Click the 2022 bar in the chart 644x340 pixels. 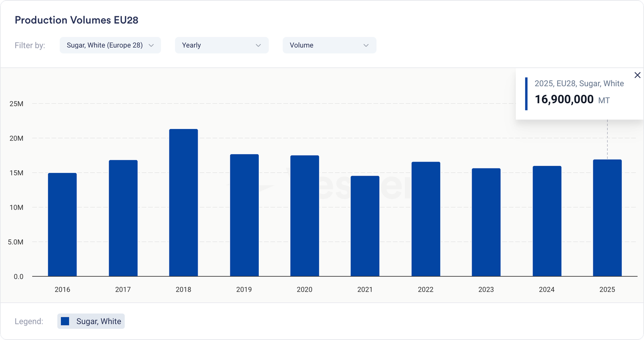(x=426, y=219)
